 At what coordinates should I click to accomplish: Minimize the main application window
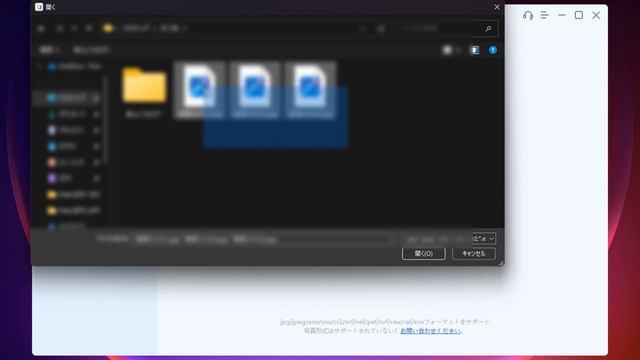[562, 15]
